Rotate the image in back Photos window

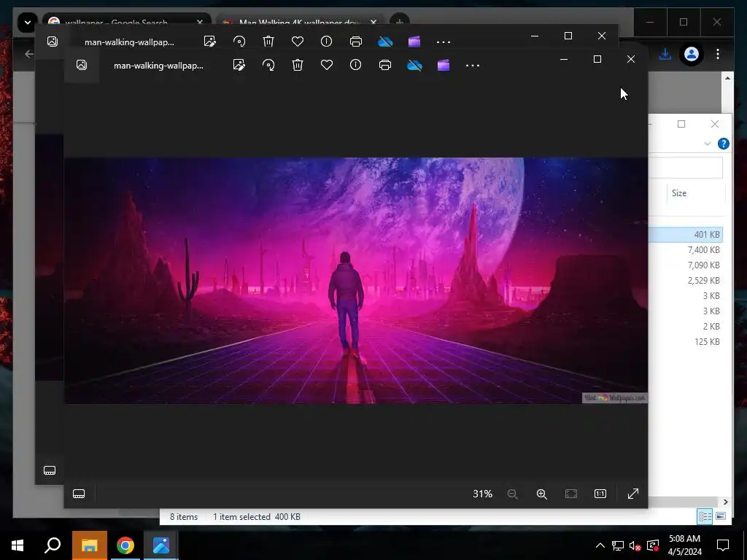239,42
